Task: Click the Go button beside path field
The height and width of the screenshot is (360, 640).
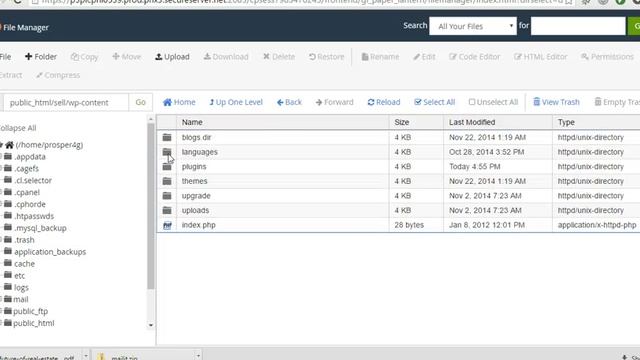Action: pyautogui.click(x=140, y=102)
